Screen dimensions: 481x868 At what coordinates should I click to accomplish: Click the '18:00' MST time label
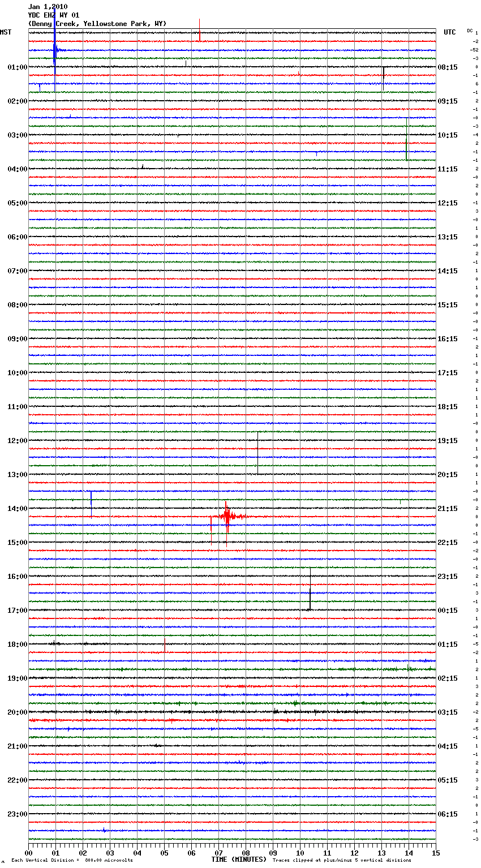[x=18, y=644]
